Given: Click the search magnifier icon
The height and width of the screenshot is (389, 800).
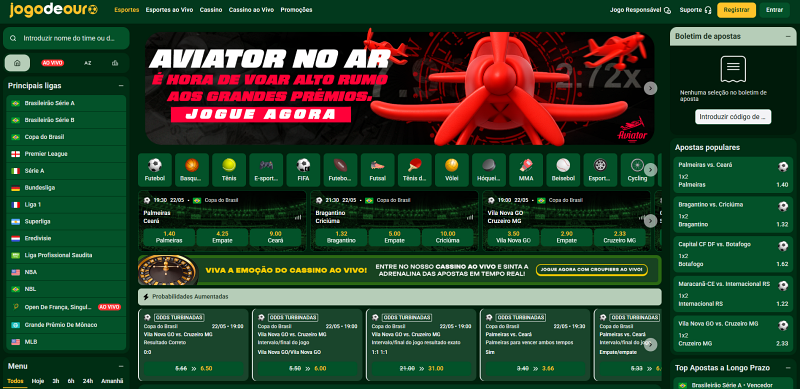Looking at the screenshot, I should [x=13, y=38].
